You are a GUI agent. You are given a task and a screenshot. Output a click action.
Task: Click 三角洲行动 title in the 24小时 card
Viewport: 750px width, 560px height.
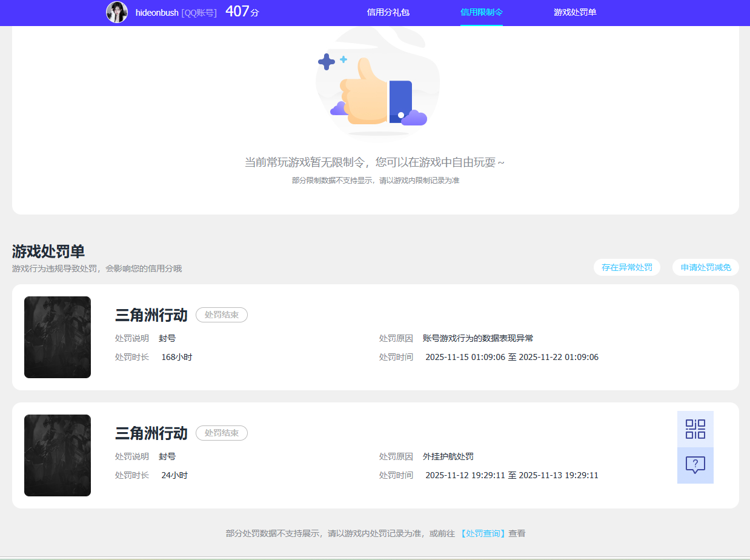[x=151, y=433]
